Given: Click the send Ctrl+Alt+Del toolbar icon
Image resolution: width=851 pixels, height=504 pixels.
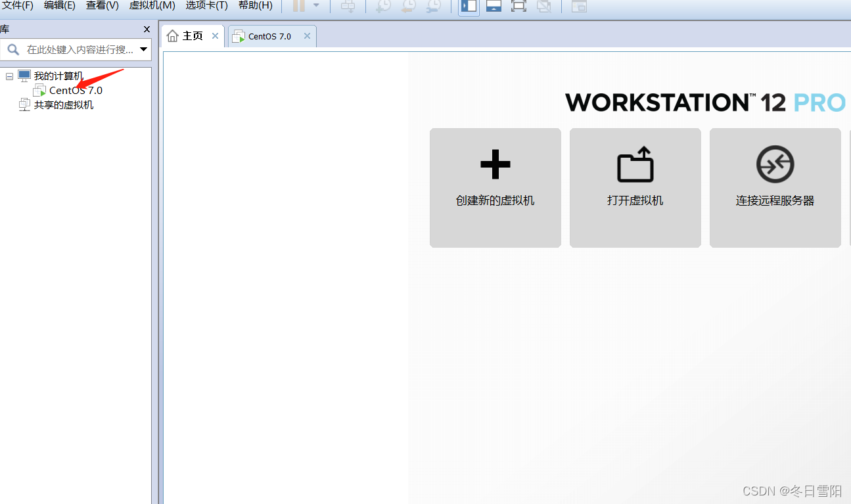Looking at the screenshot, I should 348,6.
